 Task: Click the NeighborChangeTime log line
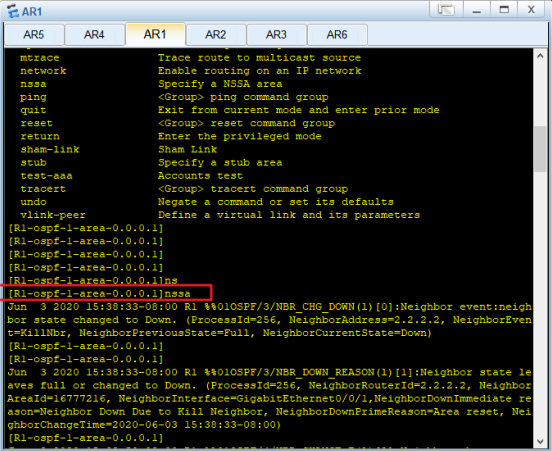(144, 425)
